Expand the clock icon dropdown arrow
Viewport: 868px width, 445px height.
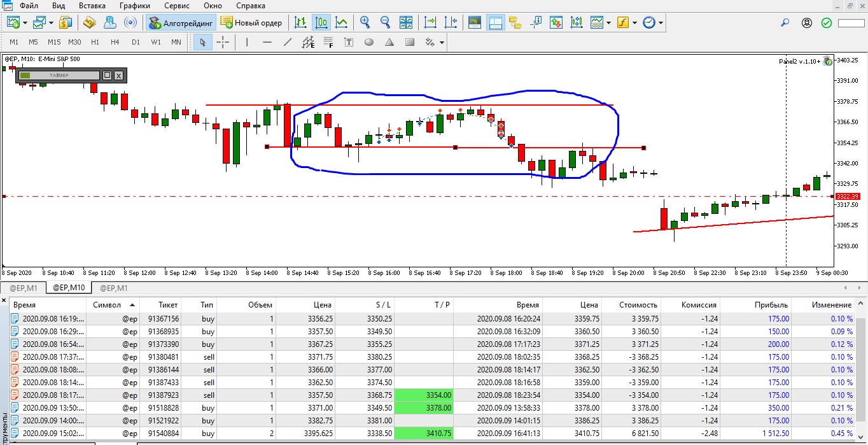(x=661, y=23)
